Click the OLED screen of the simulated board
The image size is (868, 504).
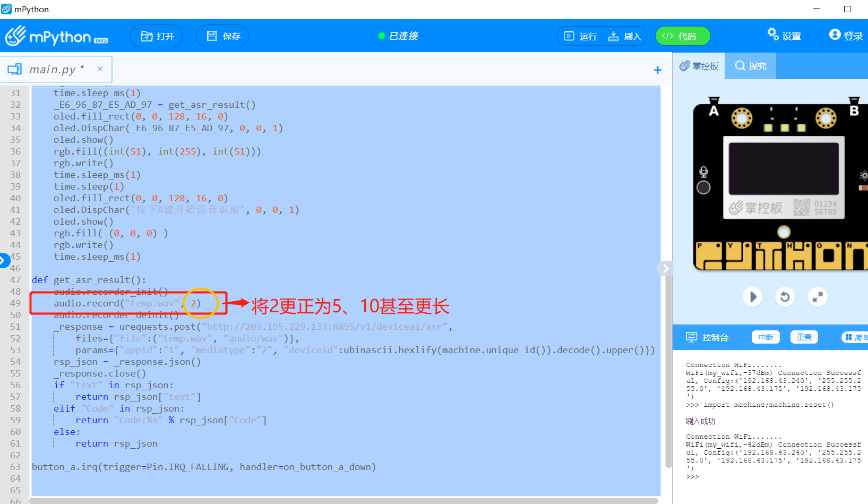[784, 168]
